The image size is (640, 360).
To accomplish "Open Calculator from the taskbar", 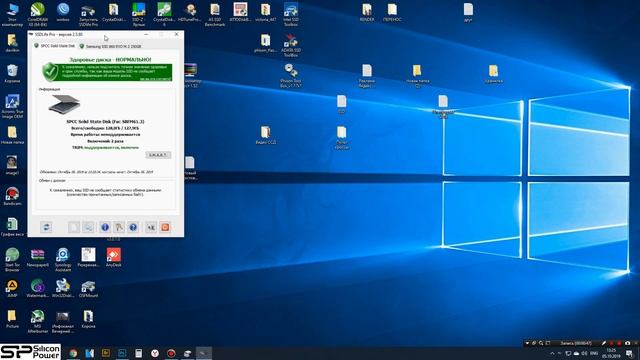I will pyautogui.click(x=138, y=353).
